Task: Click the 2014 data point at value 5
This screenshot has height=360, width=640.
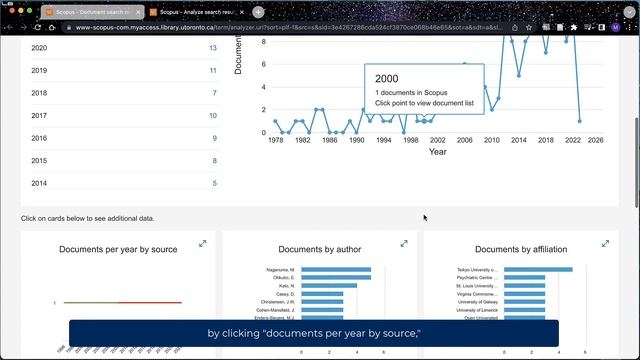Action: click(519, 76)
